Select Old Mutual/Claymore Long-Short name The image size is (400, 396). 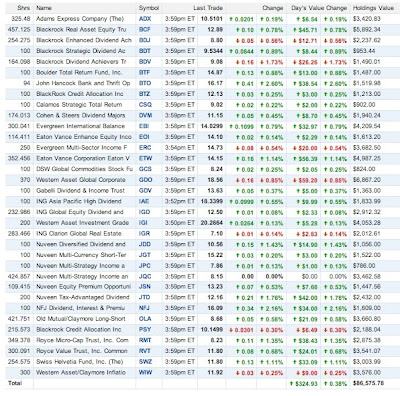(81, 319)
